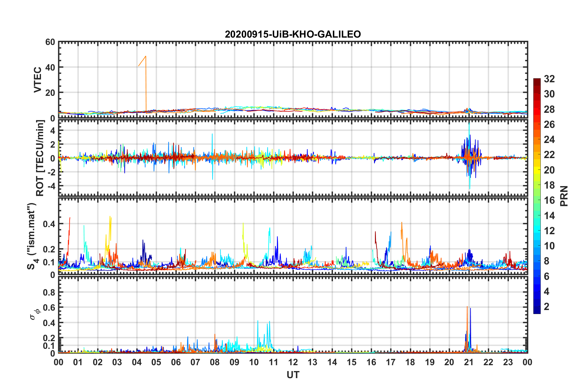This screenshot has height=392, width=586.
Task: Click the ROT [TECU/min] axis label
Action: coord(40,158)
